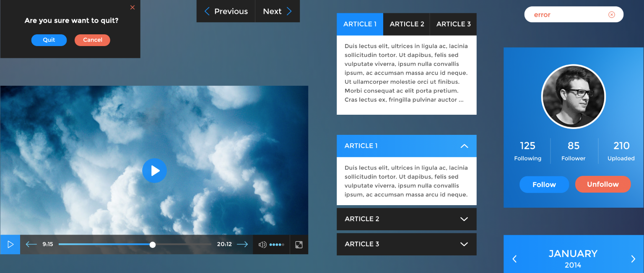Click the Cancel button in quit dialog
Image resolution: width=644 pixels, height=273 pixels.
coord(92,40)
